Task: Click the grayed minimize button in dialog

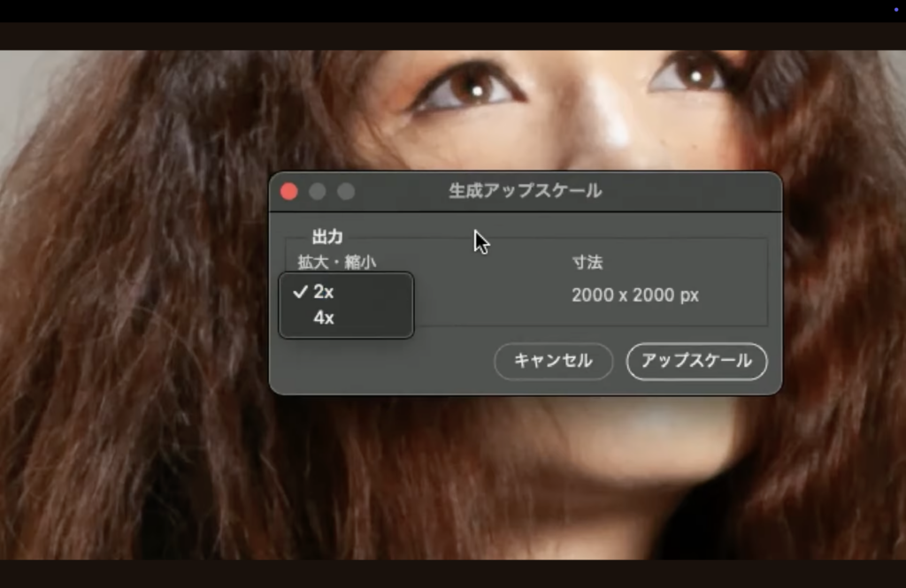Action: click(318, 191)
